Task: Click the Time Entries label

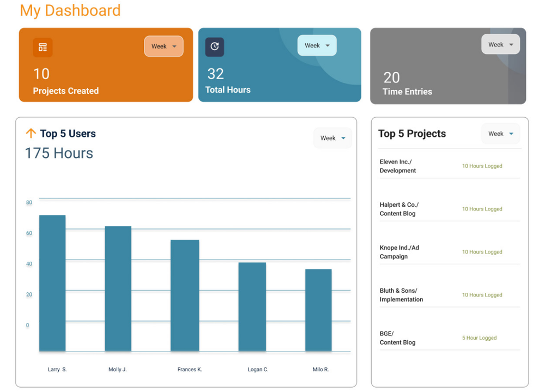Action: (x=407, y=92)
